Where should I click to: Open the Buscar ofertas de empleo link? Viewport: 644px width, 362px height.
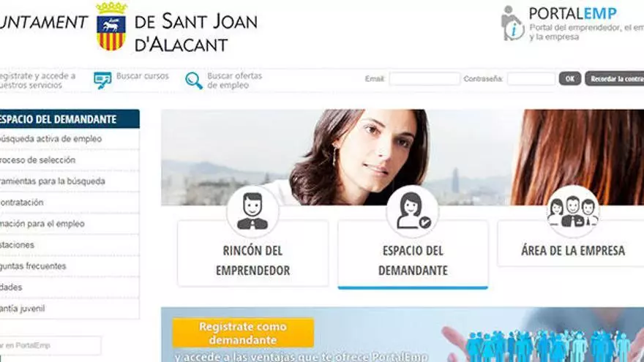click(234, 80)
